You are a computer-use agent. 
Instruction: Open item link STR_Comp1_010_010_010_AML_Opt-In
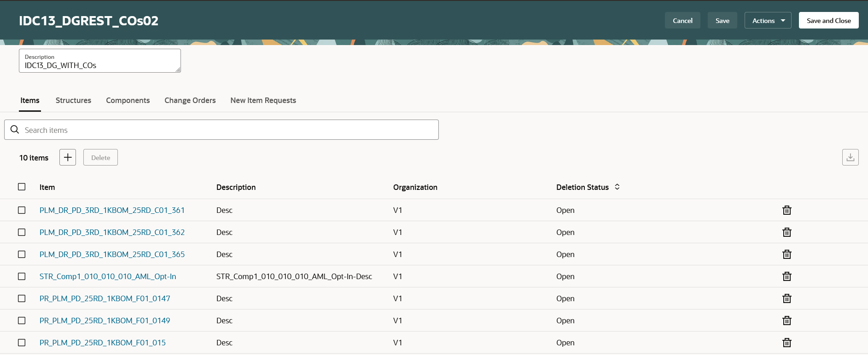click(x=108, y=276)
